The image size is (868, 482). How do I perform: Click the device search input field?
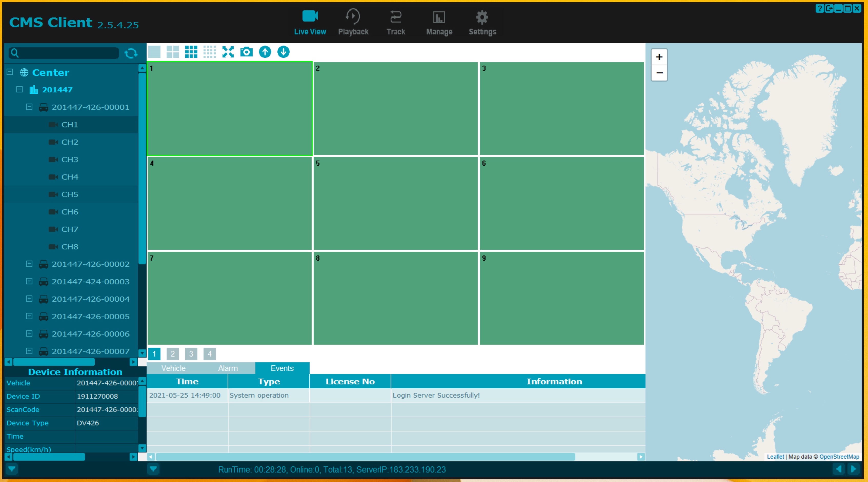pos(67,53)
